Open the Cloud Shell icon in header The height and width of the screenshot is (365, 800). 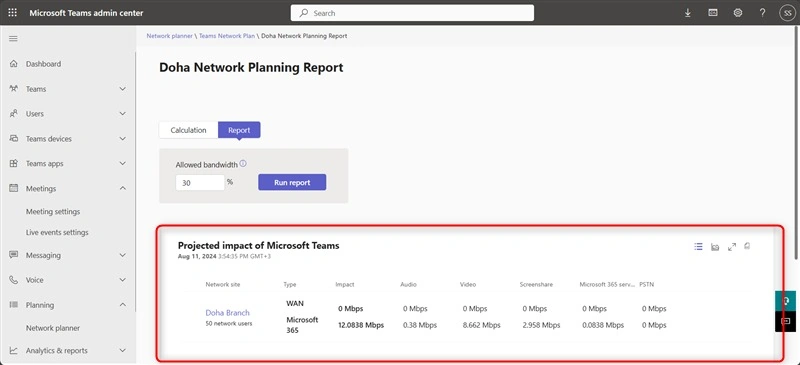click(x=713, y=13)
